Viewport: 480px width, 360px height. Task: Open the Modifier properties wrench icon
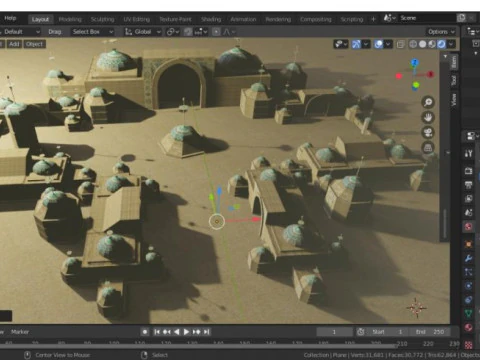[468, 258]
